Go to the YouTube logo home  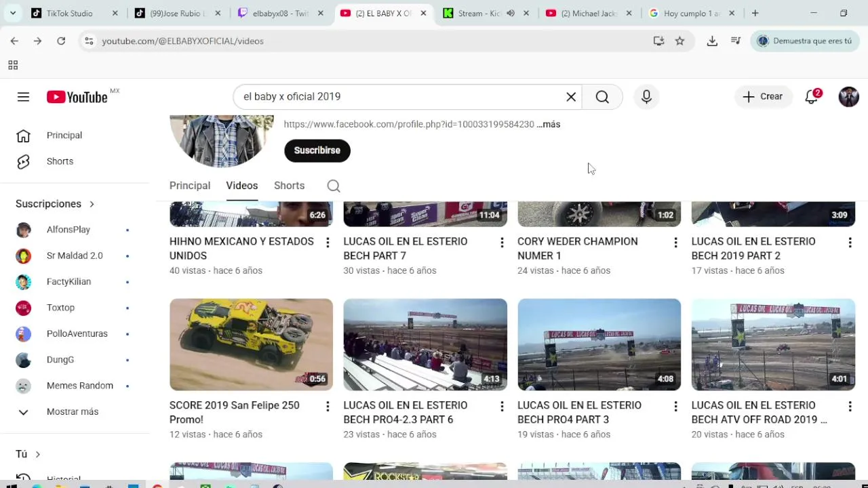pos(77,97)
